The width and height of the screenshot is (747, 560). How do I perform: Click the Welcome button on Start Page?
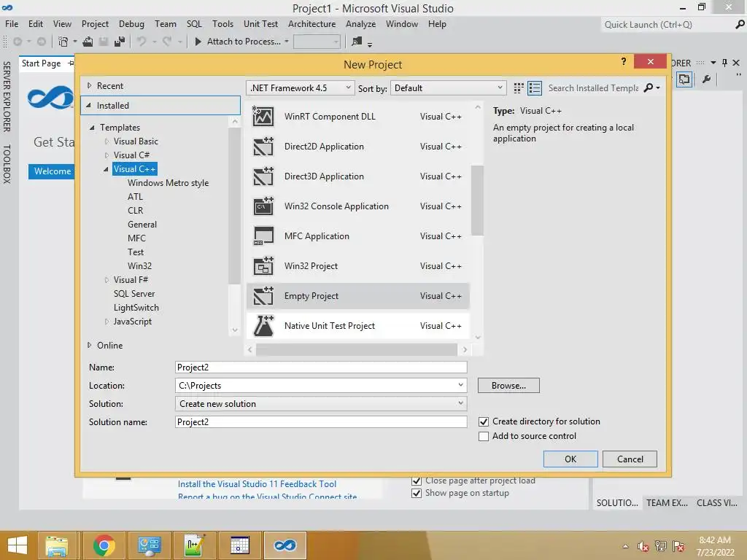tap(52, 171)
